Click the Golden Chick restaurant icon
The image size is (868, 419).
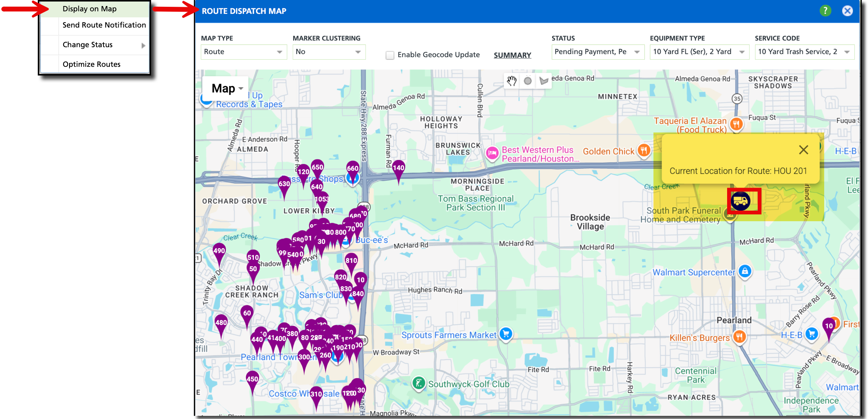tap(644, 151)
